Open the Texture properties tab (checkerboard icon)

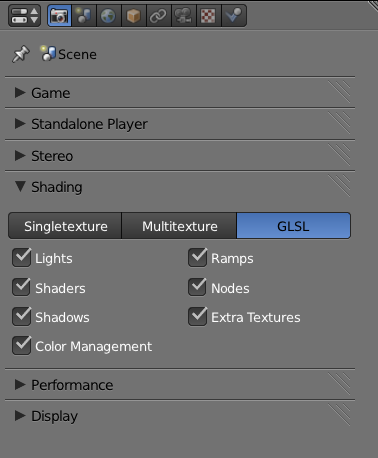(x=209, y=16)
